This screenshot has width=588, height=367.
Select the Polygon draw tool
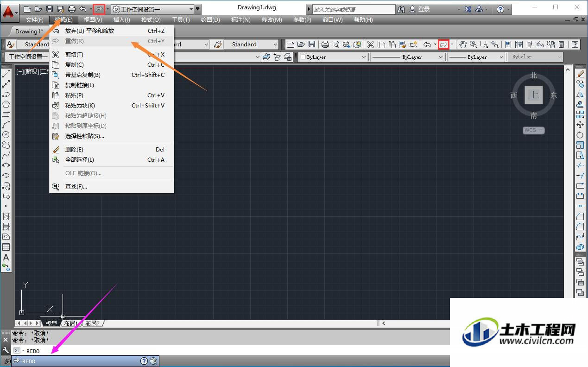click(x=6, y=104)
